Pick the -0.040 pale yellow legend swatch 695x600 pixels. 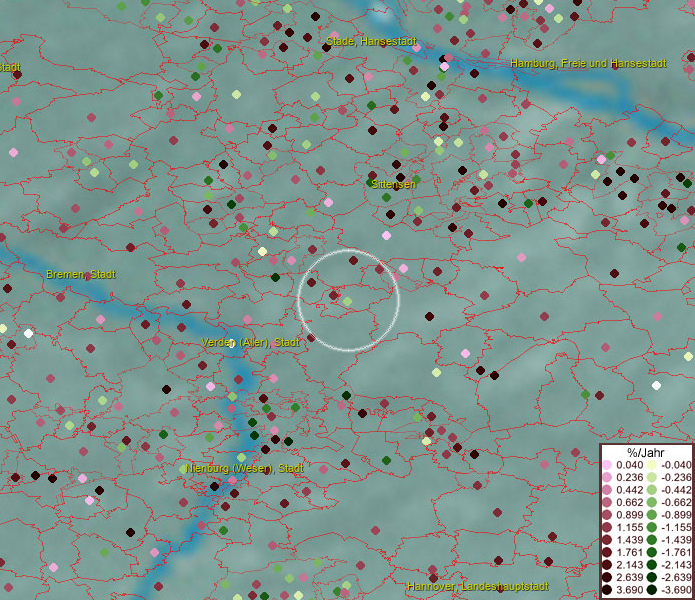pyautogui.click(x=652, y=465)
